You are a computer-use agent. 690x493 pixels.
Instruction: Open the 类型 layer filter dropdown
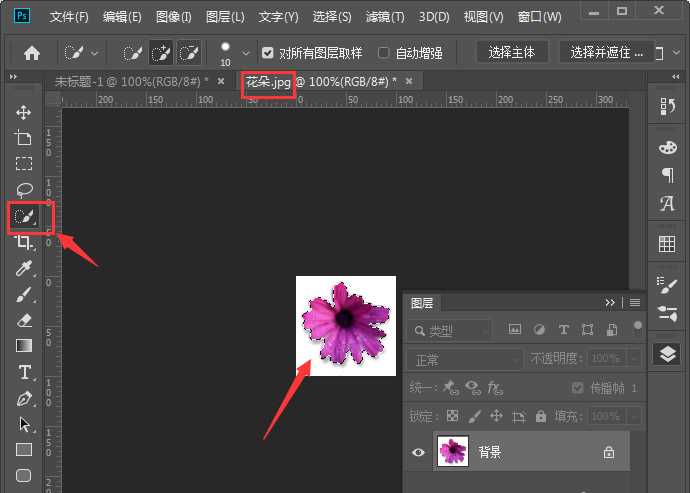pyautogui.click(x=450, y=330)
